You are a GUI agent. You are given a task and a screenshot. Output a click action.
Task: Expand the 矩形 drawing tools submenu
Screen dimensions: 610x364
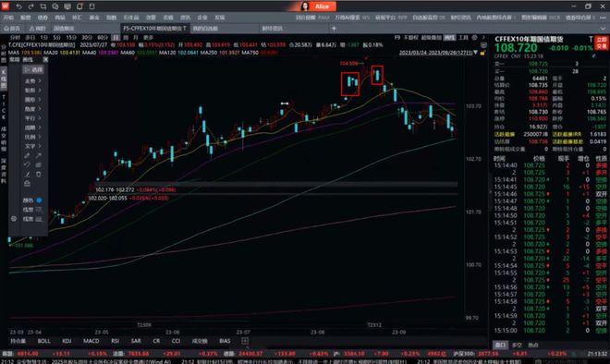[x=32, y=91]
